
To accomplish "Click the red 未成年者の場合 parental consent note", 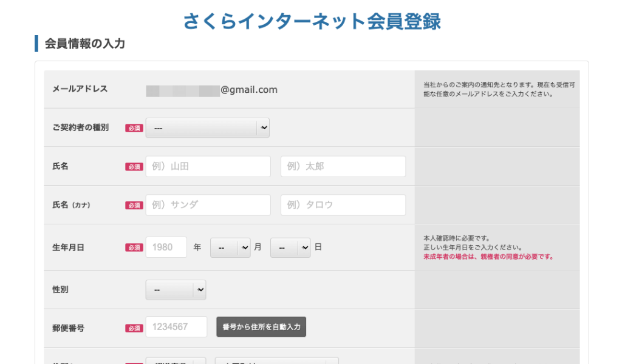I will click(x=488, y=257).
